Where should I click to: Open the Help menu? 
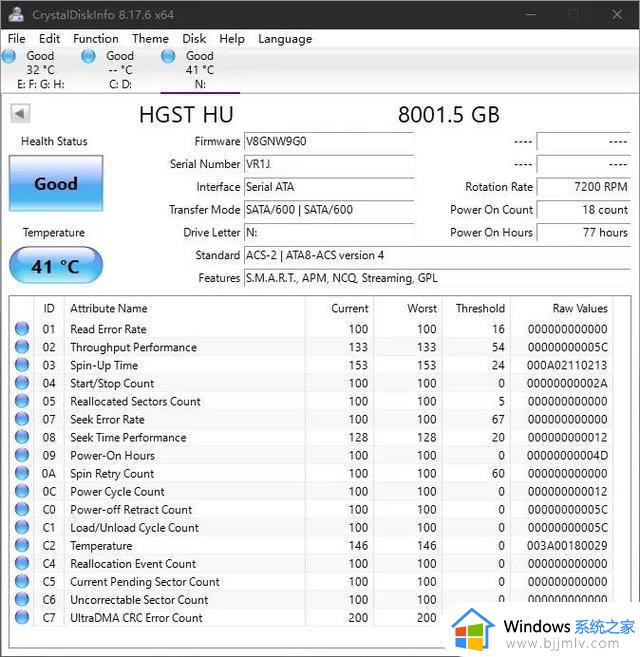click(x=232, y=39)
